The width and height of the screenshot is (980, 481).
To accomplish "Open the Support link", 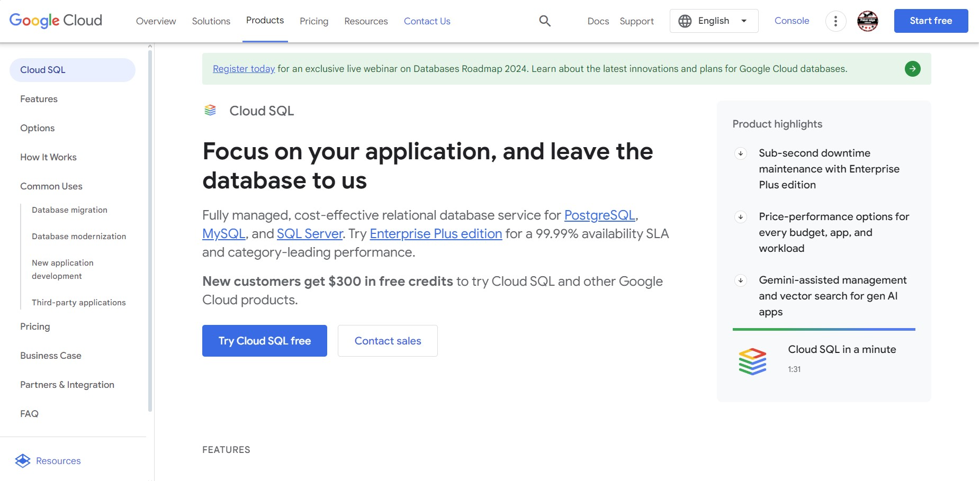I will [636, 21].
